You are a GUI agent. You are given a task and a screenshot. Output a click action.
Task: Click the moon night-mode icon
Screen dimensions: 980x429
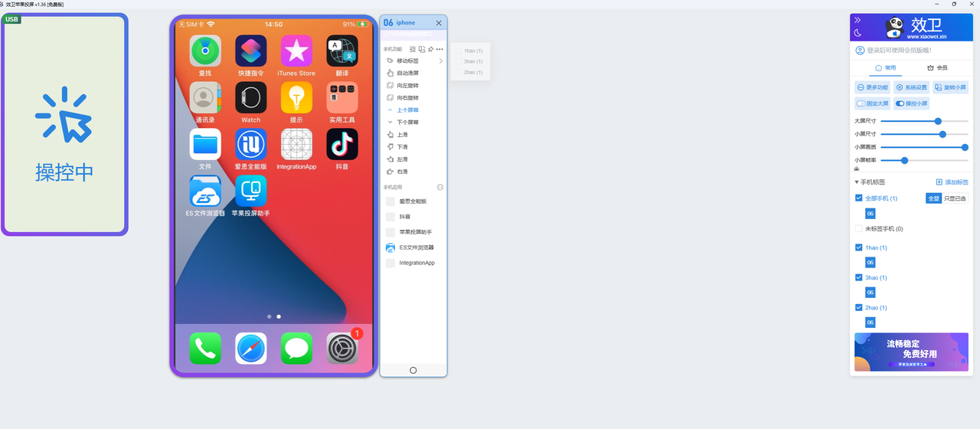click(x=857, y=33)
